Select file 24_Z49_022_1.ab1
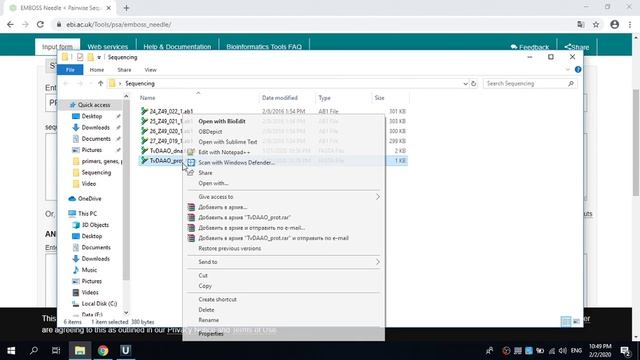The height and width of the screenshot is (360, 640). click(x=171, y=111)
